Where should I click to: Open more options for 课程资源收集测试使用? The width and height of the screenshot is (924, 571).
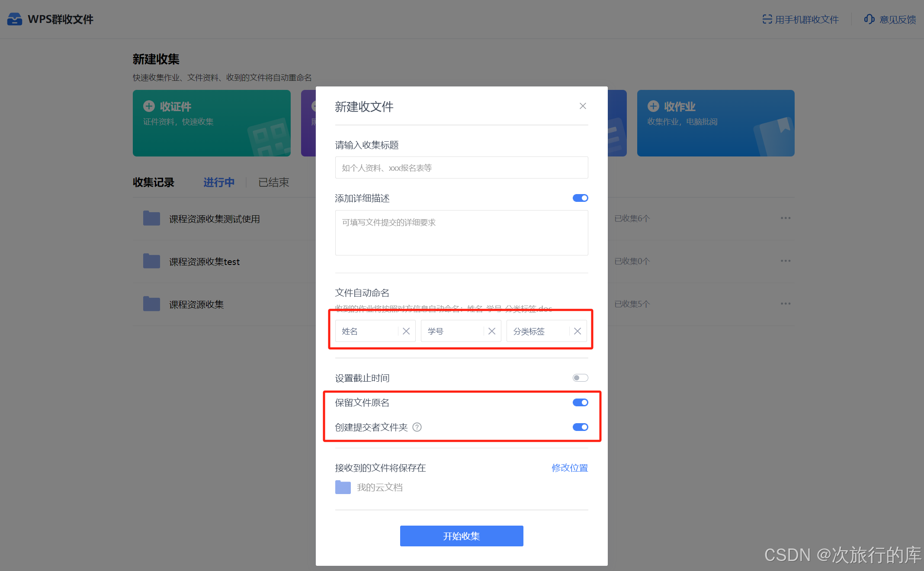tap(785, 218)
